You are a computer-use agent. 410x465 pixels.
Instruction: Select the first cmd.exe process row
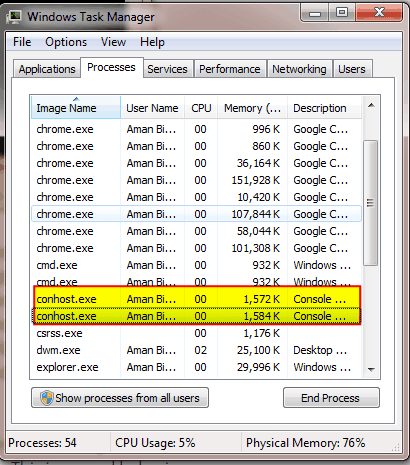point(196,265)
